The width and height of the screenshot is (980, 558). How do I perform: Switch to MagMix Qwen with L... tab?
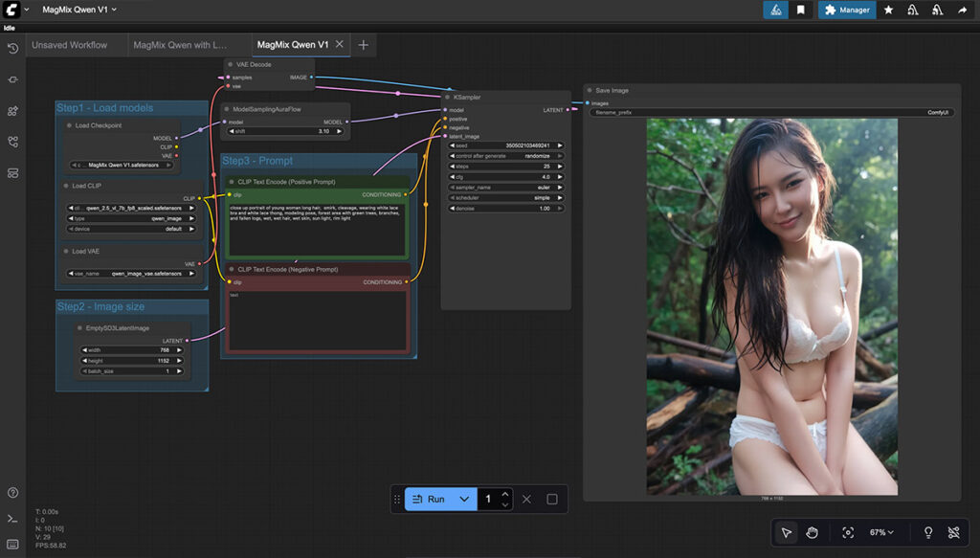pyautogui.click(x=180, y=45)
